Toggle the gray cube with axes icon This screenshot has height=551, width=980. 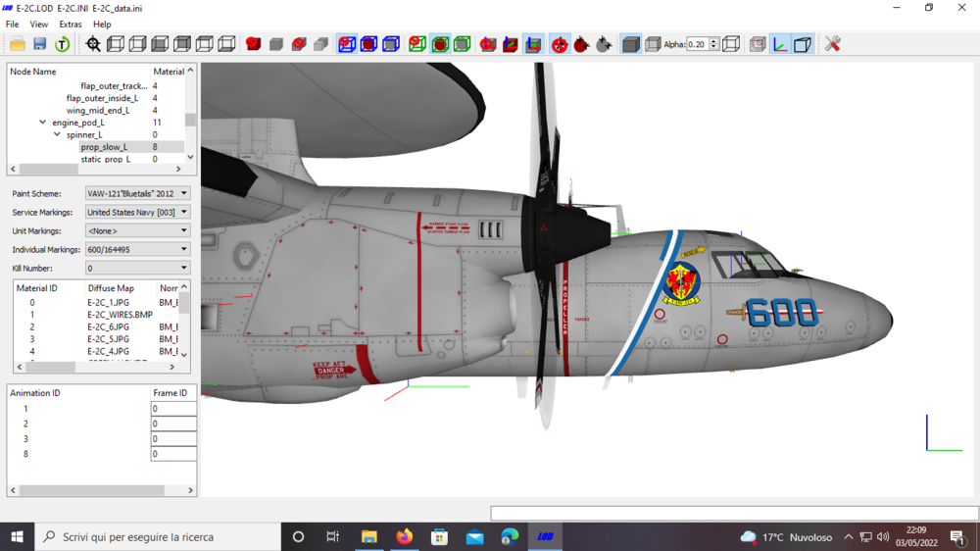tap(533, 44)
